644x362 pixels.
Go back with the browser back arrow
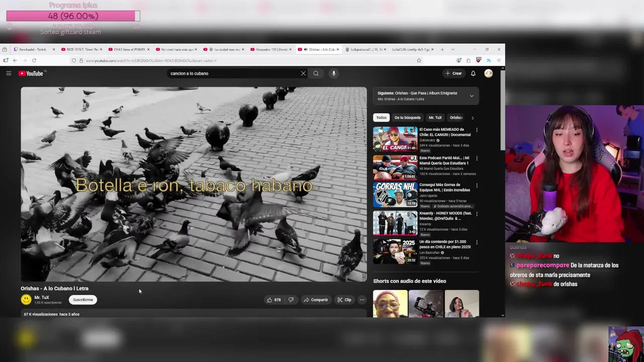click(x=15, y=60)
